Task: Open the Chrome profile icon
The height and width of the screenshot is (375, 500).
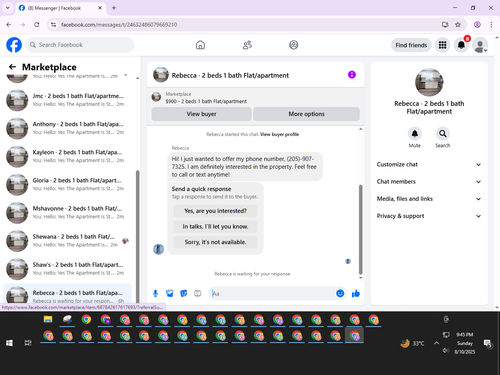Action: click(x=477, y=25)
